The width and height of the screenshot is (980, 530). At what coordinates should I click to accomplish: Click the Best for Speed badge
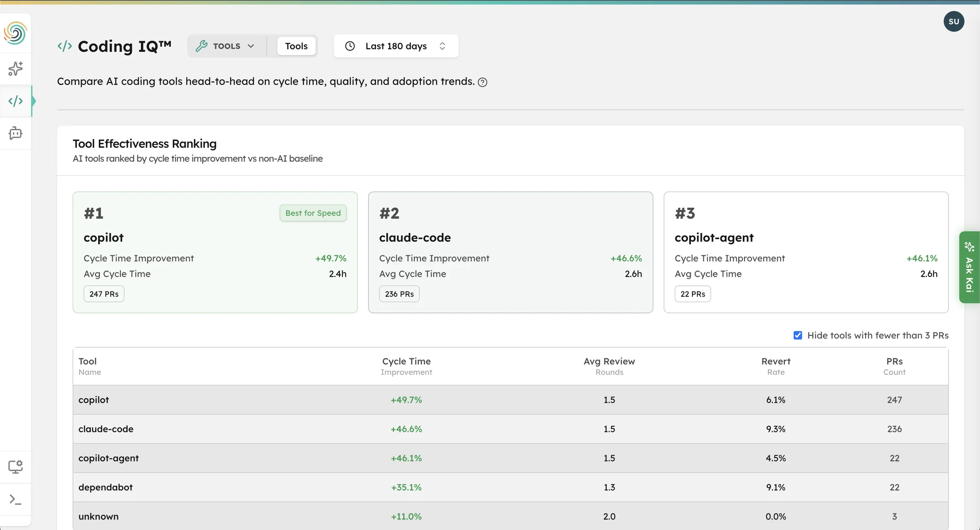pyautogui.click(x=313, y=213)
